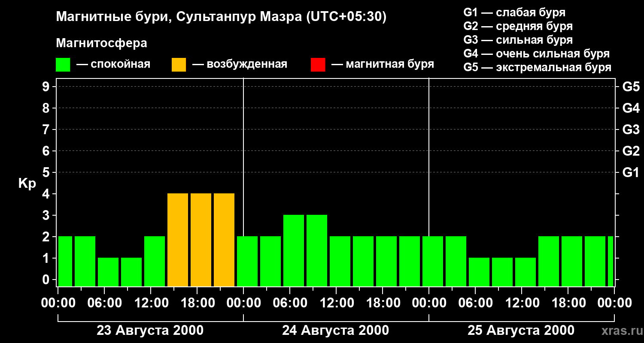Image resolution: width=644 pixels, height=343 pixels.
Task: Click the middle orange Kp 4 bar
Action: (x=201, y=240)
